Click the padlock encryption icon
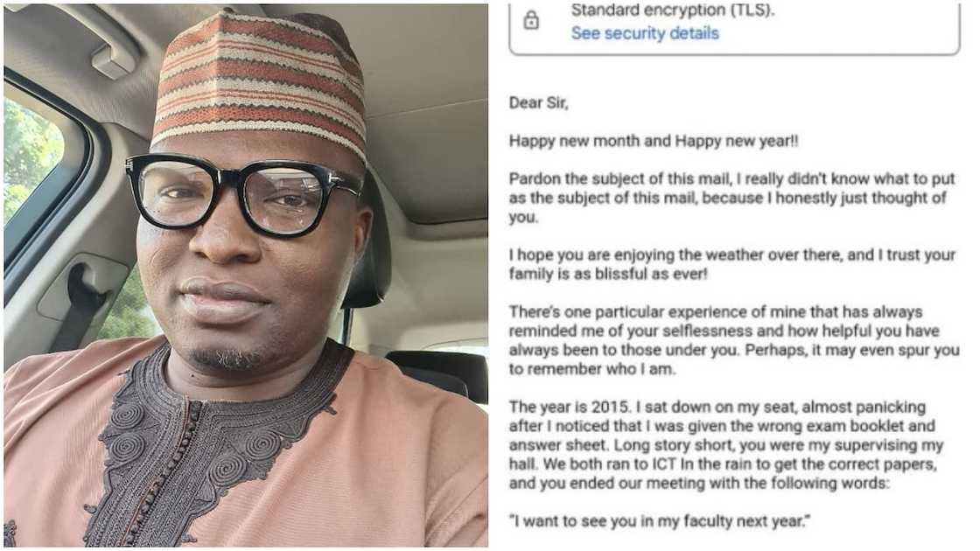This screenshot has width=980, height=551. (x=531, y=21)
